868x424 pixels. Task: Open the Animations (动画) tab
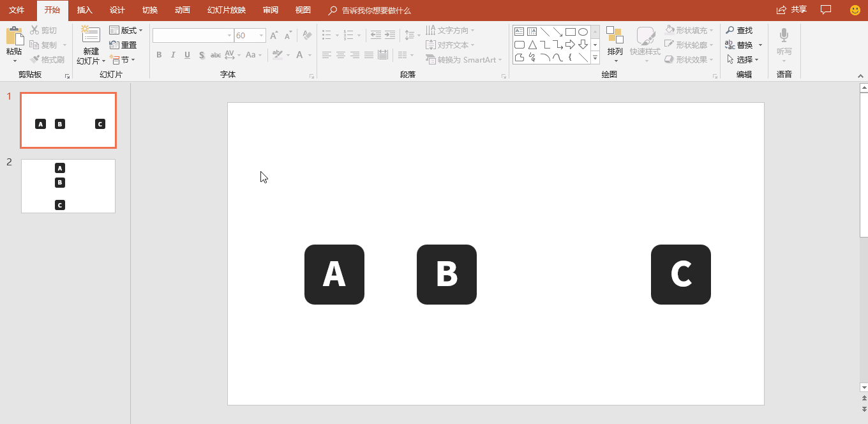click(182, 10)
